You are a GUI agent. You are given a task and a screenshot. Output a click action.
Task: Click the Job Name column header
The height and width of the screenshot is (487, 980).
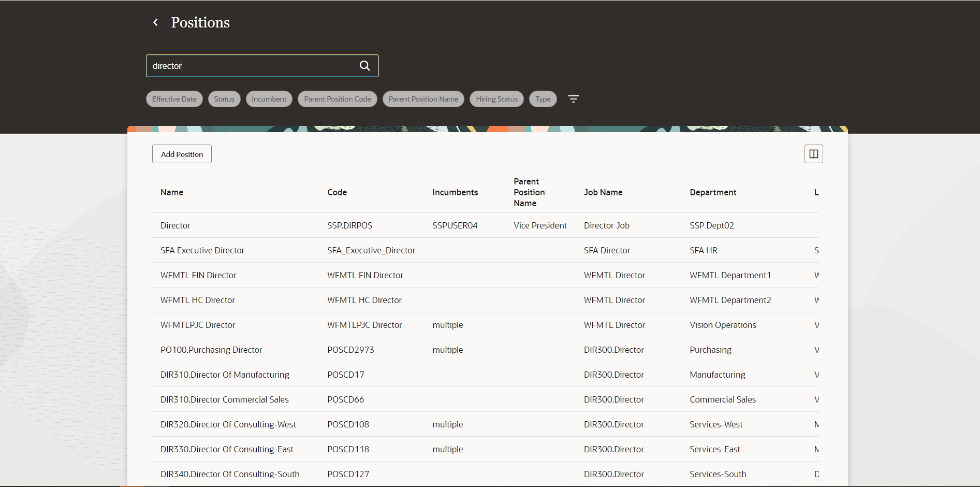click(x=603, y=192)
